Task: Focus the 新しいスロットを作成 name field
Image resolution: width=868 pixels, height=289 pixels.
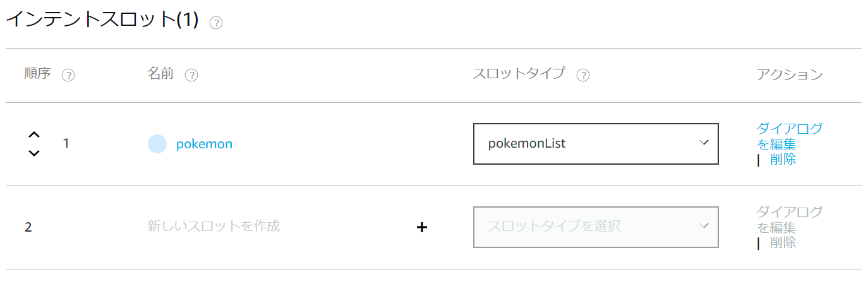Action: [214, 226]
